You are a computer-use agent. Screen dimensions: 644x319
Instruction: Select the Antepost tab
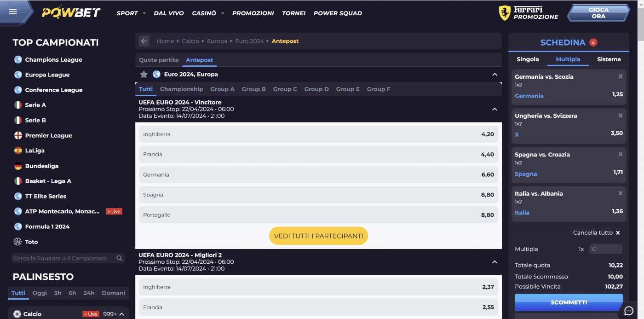pyautogui.click(x=199, y=60)
